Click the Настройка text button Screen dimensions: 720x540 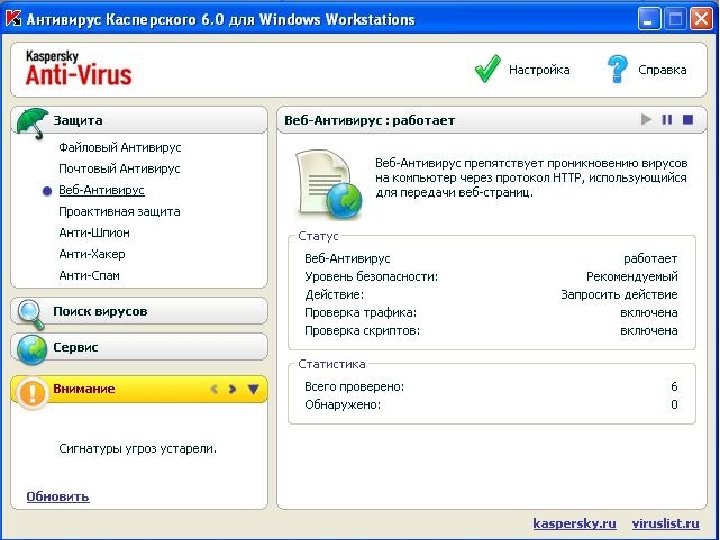coord(539,70)
